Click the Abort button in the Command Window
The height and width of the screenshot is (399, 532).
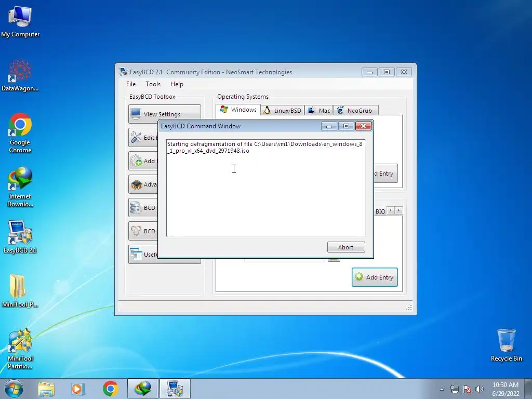pyautogui.click(x=345, y=247)
